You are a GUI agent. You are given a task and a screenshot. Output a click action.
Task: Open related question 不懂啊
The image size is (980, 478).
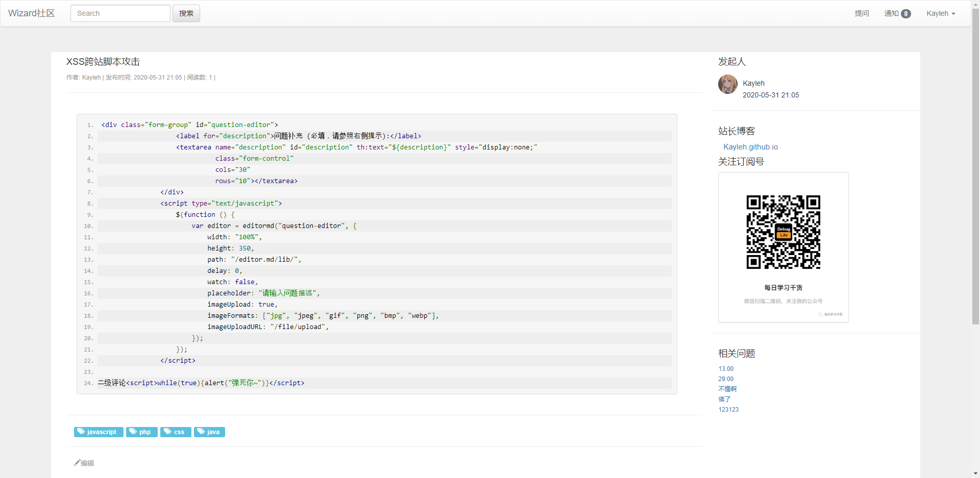727,389
